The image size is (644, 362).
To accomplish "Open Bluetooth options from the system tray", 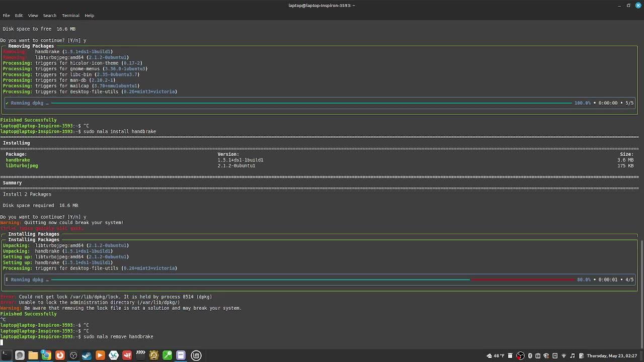I will [x=530, y=355].
